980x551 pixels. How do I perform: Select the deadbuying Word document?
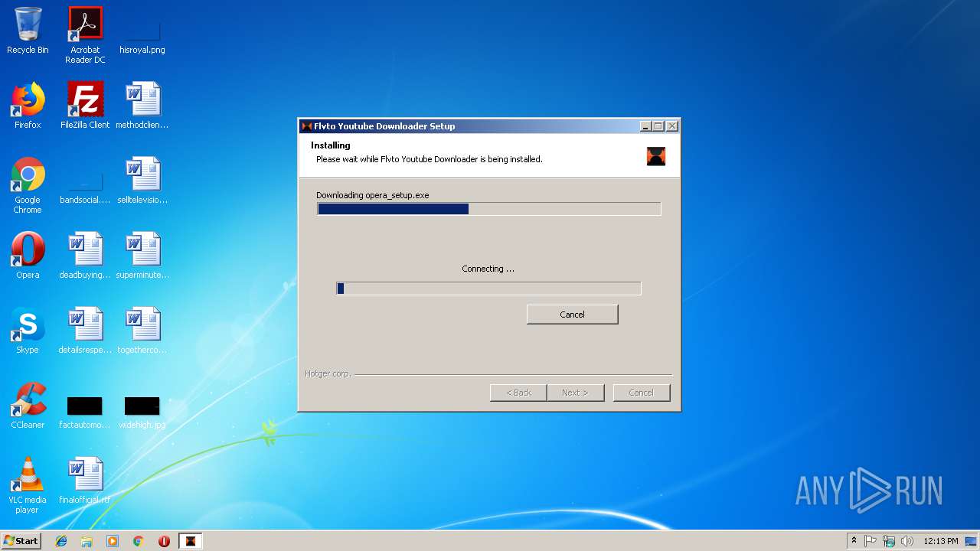[x=85, y=256]
